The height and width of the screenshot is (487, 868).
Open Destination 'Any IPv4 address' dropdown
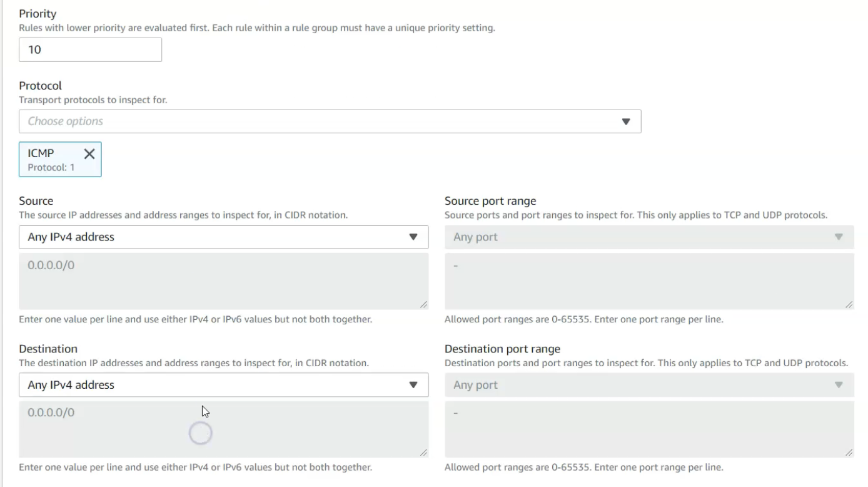213,385
